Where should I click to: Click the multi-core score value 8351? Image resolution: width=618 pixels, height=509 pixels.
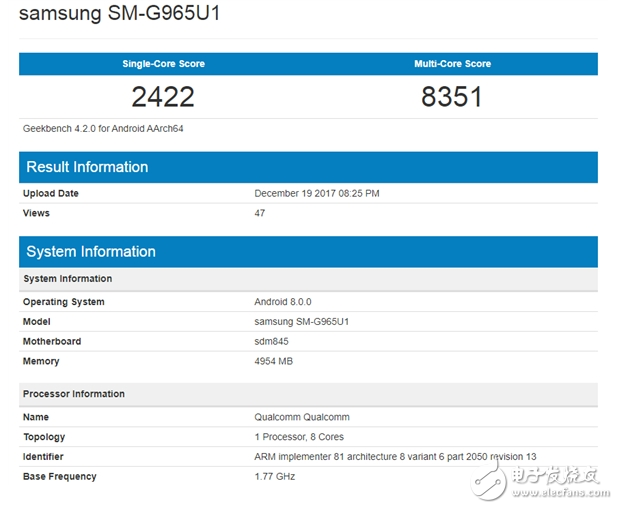[x=452, y=97]
